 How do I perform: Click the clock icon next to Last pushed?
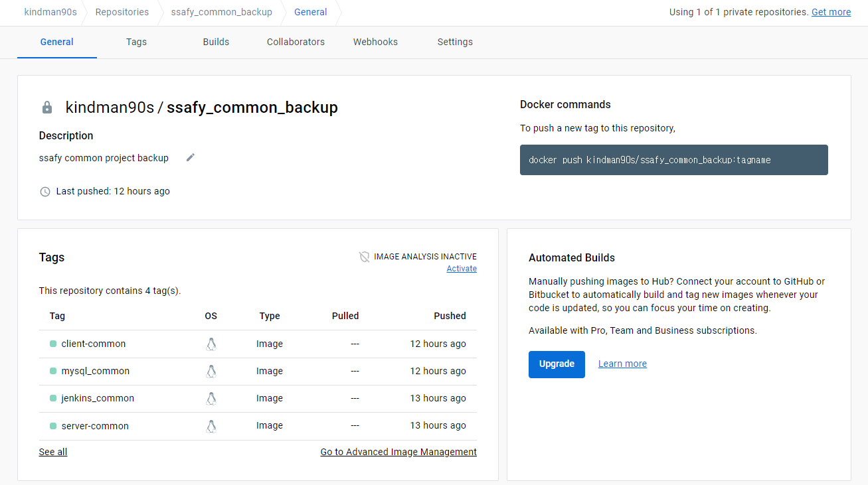coord(45,192)
